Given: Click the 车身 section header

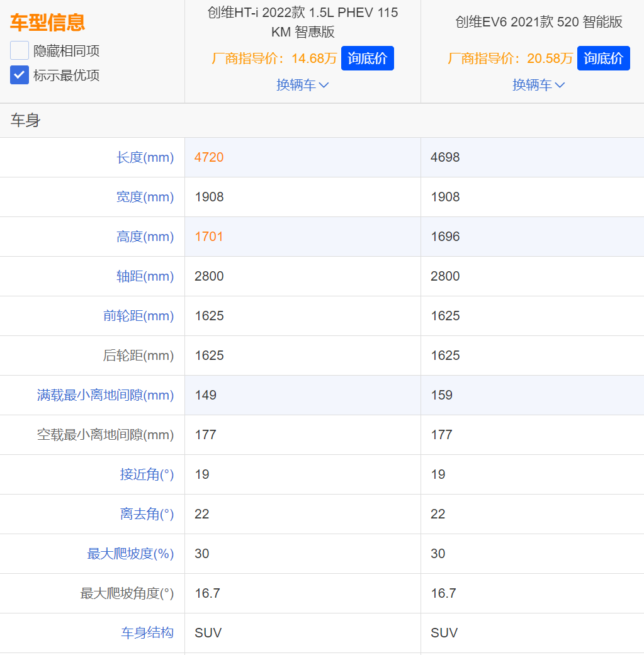Looking at the screenshot, I should pos(25,121).
